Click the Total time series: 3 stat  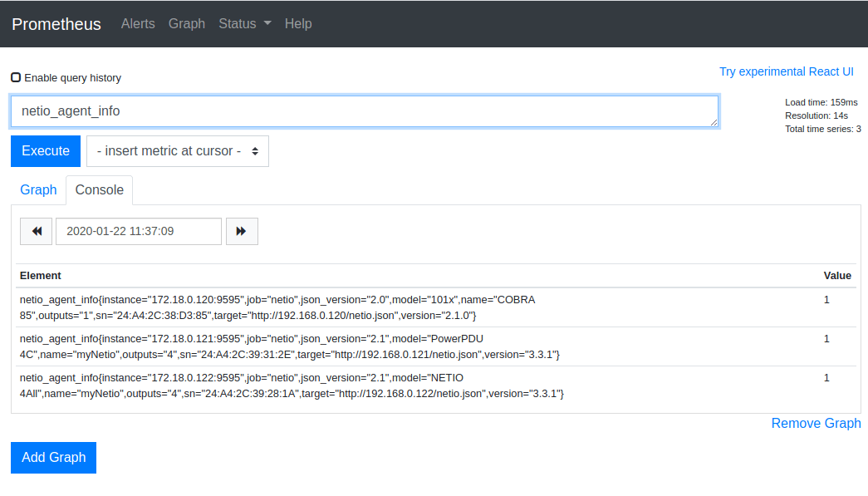point(822,129)
